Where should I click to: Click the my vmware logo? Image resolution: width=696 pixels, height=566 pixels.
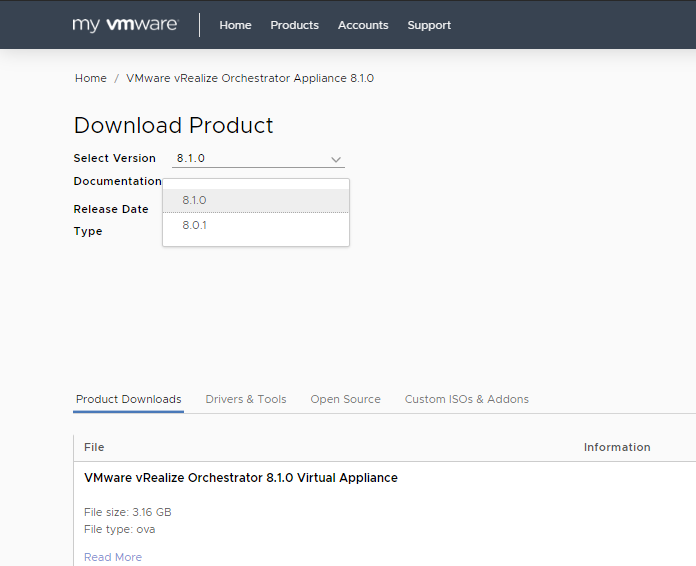(125, 25)
